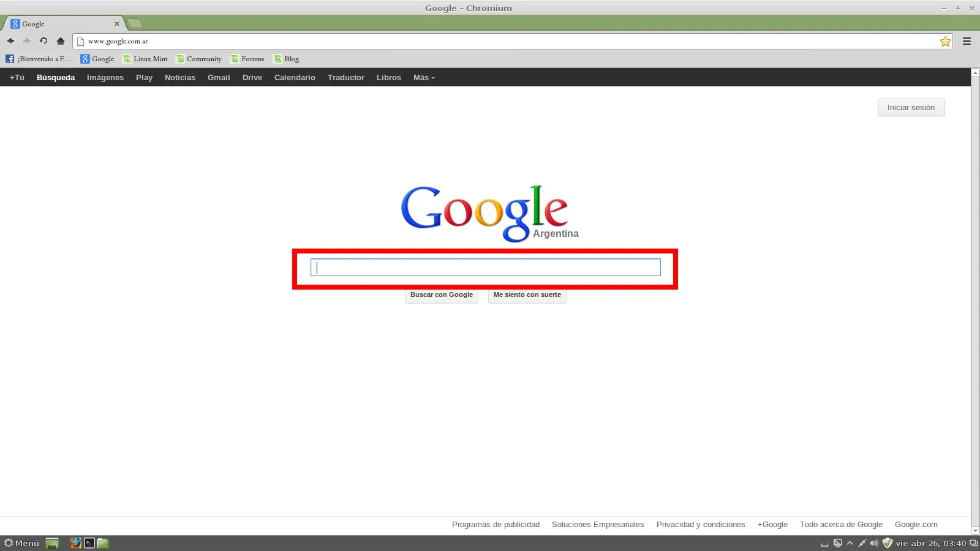Screen dimensions: 980x551
Task: Open the Google bookmark in bookmarks bar
Action: pos(97,59)
